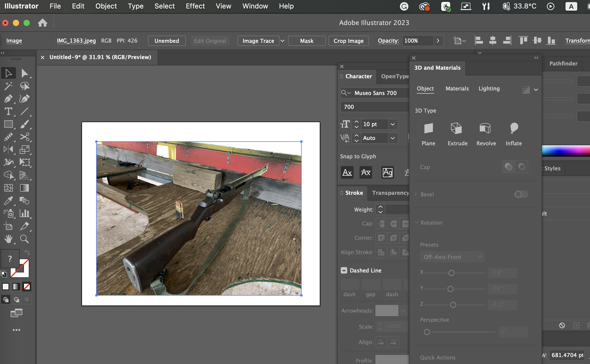Pick the Magic Wand tool
590x364 pixels.
tap(8, 86)
